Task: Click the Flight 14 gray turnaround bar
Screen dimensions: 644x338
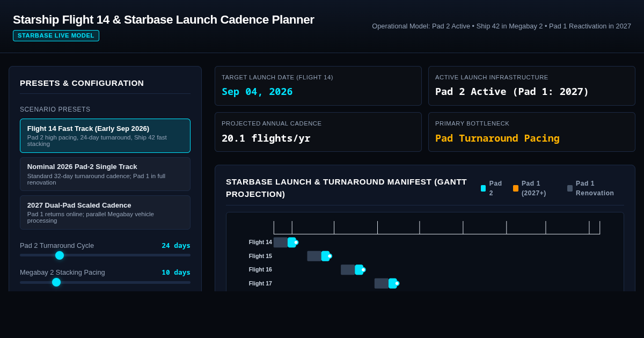Action: (281, 243)
